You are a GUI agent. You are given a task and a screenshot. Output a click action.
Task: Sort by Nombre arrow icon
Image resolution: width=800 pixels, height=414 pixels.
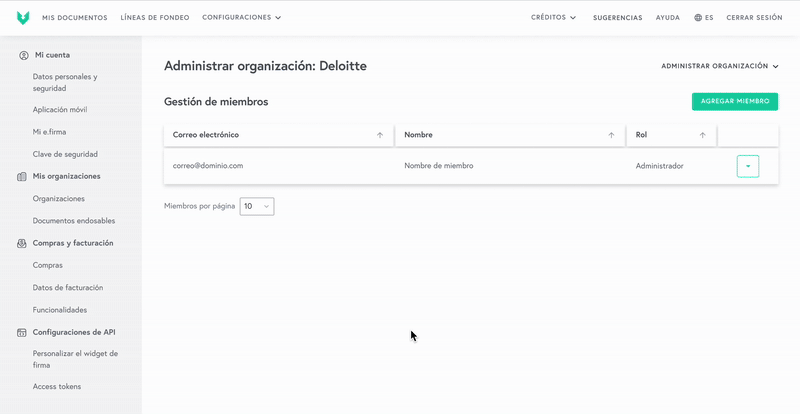pyautogui.click(x=611, y=135)
